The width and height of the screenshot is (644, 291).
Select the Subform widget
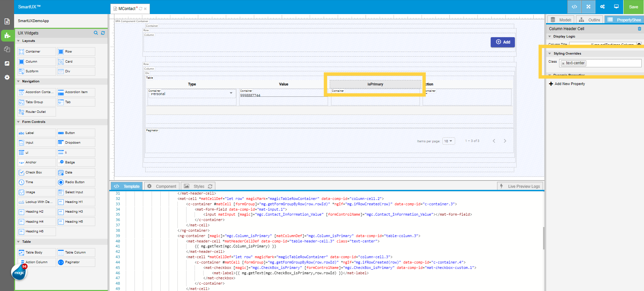pyautogui.click(x=37, y=71)
